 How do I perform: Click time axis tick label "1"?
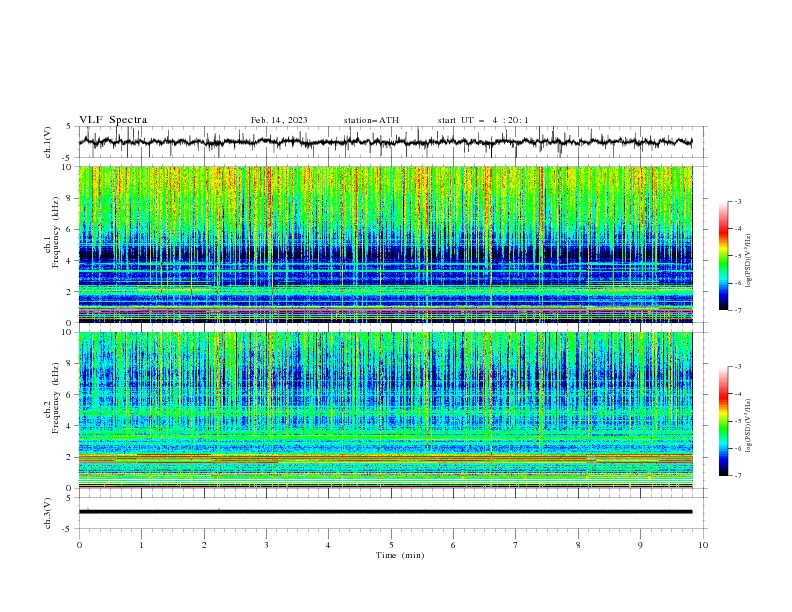coord(141,545)
